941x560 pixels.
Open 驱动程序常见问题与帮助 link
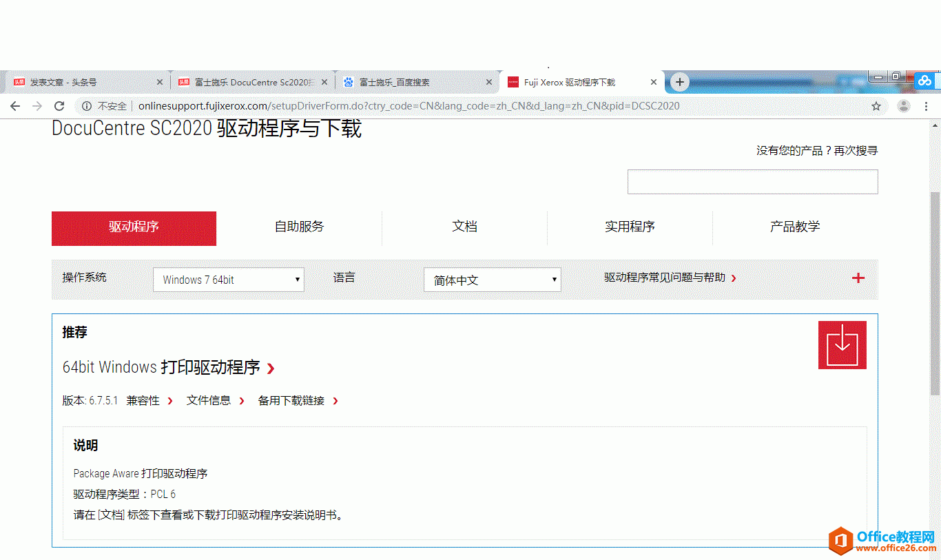pos(670,278)
